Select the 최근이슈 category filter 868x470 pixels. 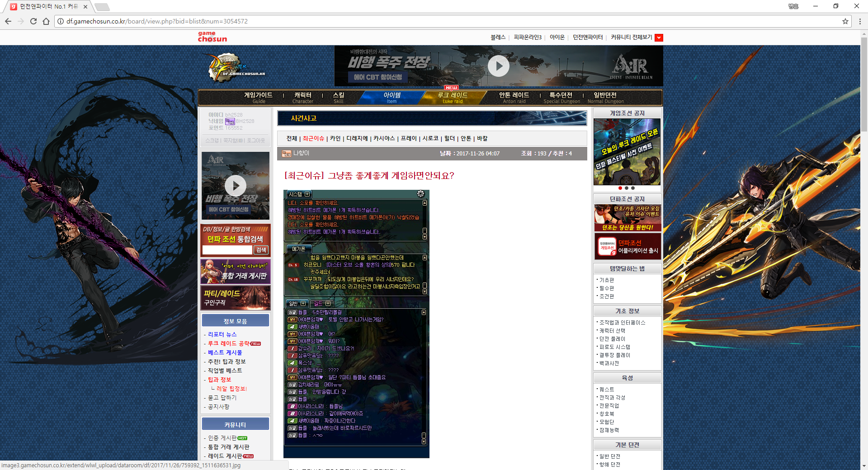[313, 139]
